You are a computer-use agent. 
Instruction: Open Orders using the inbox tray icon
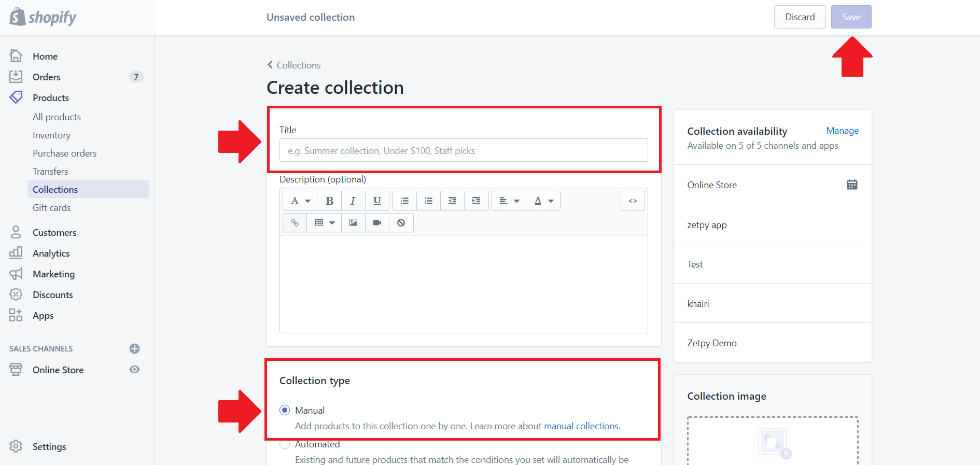[x=16, y=77]
